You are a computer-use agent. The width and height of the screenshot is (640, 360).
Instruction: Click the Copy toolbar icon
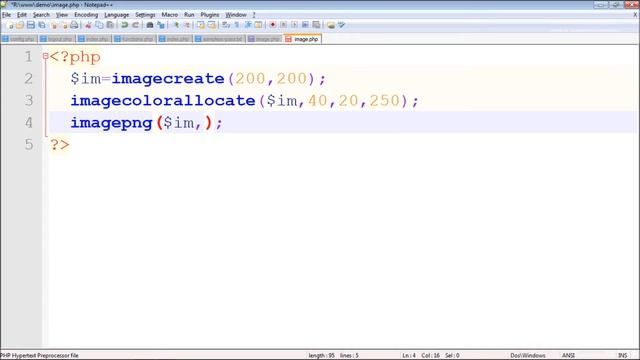click(x=99, y=25)
